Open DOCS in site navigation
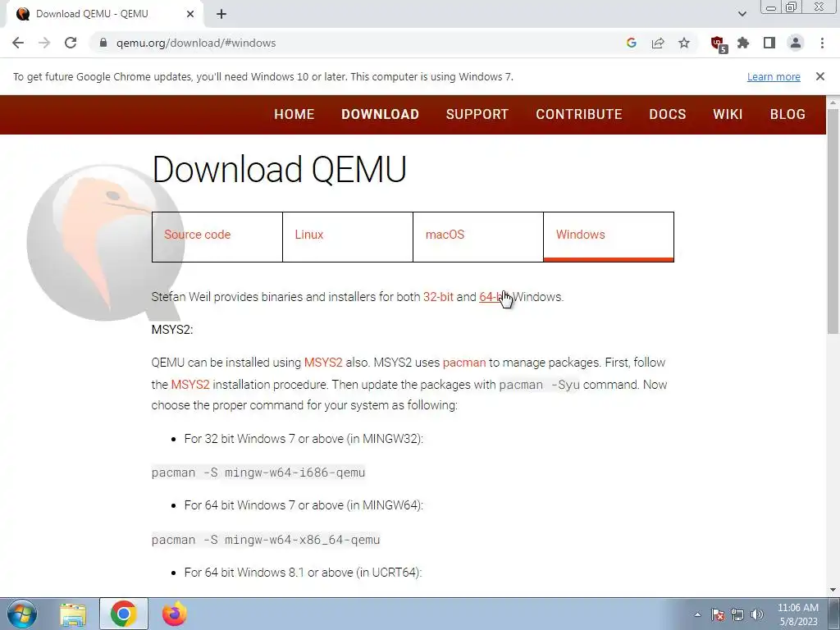840x630 pixels. pyautogui.click(x=668, y=115)
